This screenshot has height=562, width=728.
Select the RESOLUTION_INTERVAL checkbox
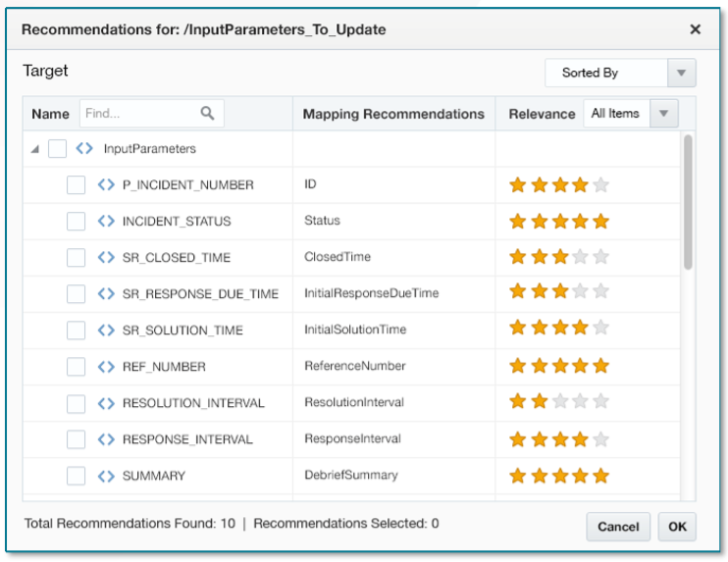tap(77, 403)
